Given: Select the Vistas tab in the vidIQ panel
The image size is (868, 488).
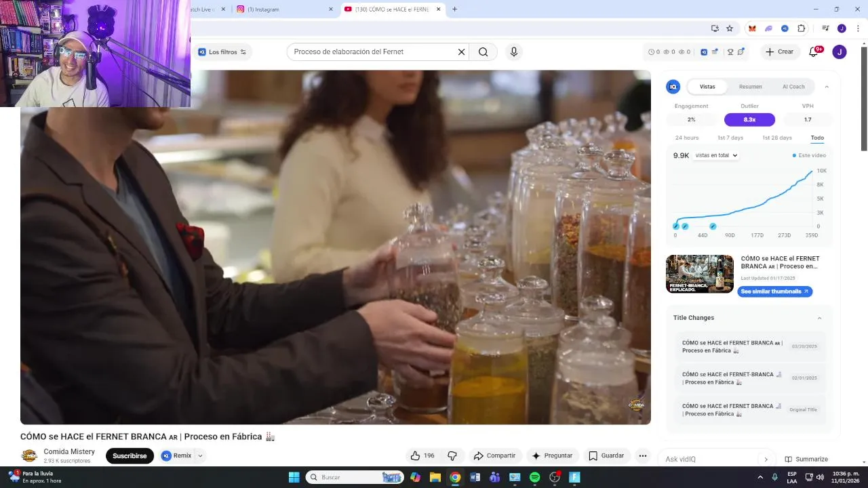Looking at the screenshot, I should (707, 87).
